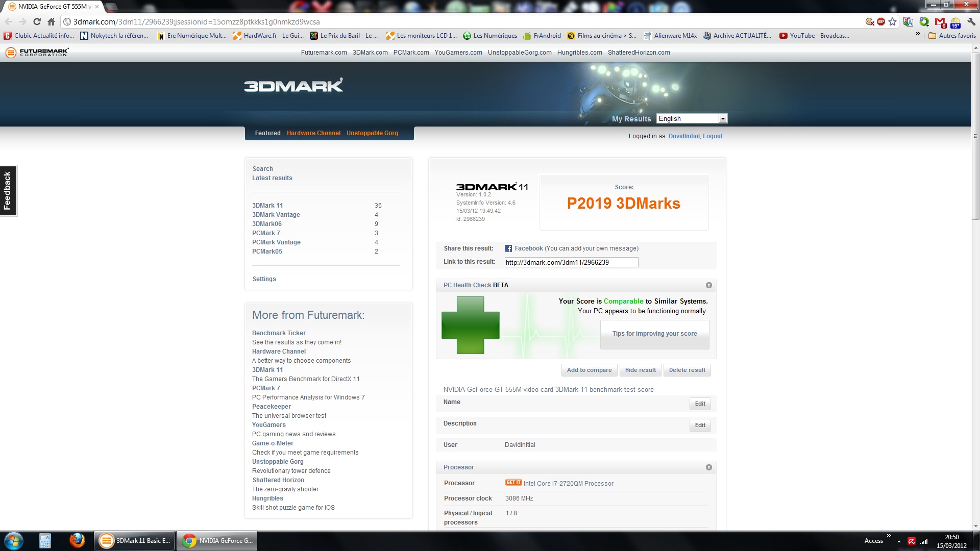Image resolution: width=980 pixels, height=551 pixels.
Task: Open the 3DMark Vantage results link
Action: click(276, 215)
